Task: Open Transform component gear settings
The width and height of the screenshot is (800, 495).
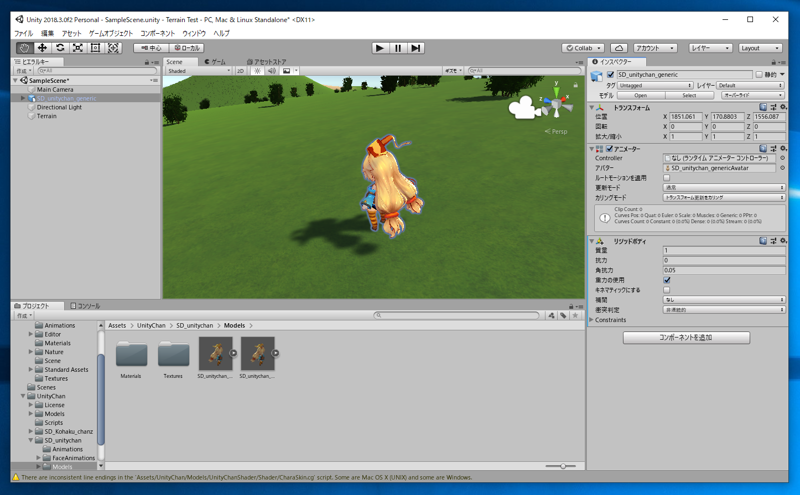Action: (x=783, y=107)
